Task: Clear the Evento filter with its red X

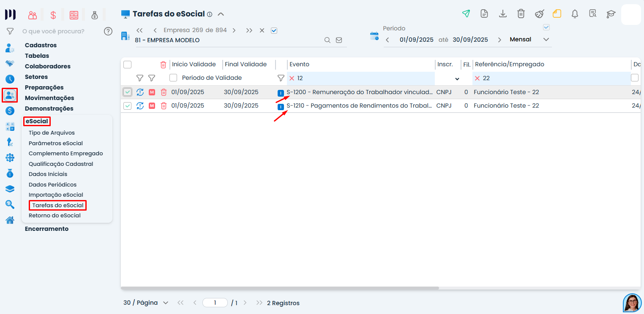Action: tap(292, 78)
